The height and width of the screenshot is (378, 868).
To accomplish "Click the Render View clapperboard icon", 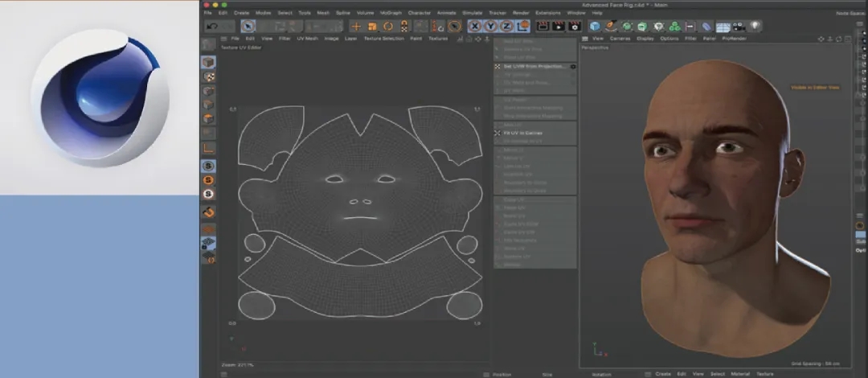I will [542, 27].
